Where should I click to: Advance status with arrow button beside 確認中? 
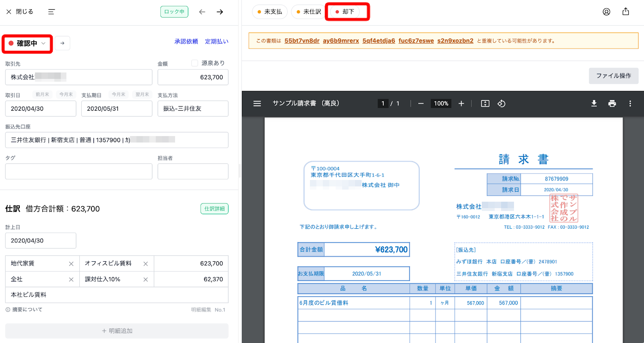pos(62,43)
